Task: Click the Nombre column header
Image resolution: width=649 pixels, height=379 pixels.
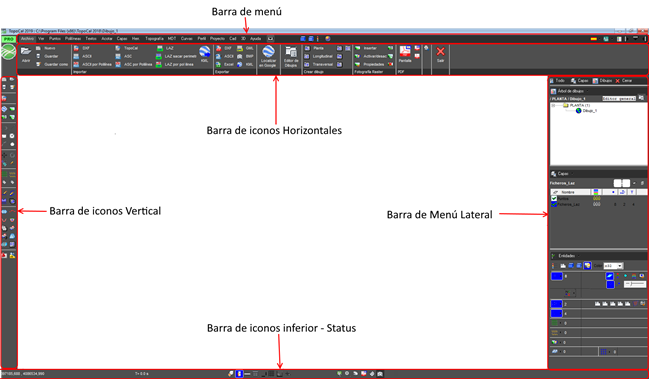Action: (x=571, y=192)
